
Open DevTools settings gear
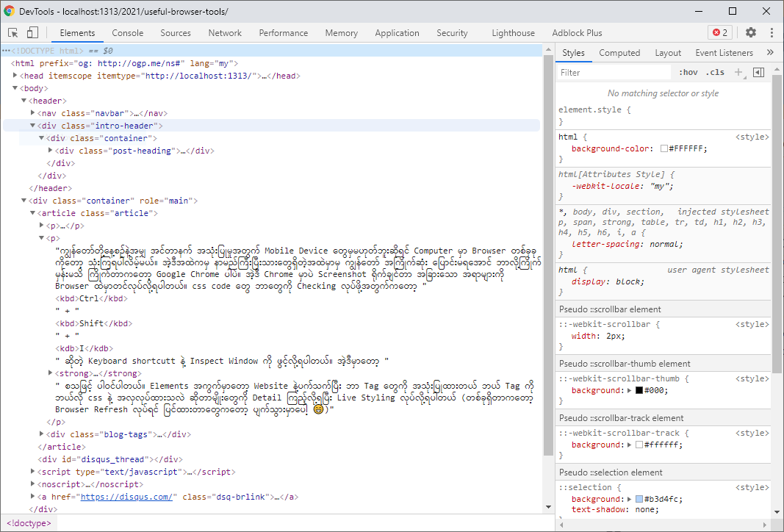750,32
